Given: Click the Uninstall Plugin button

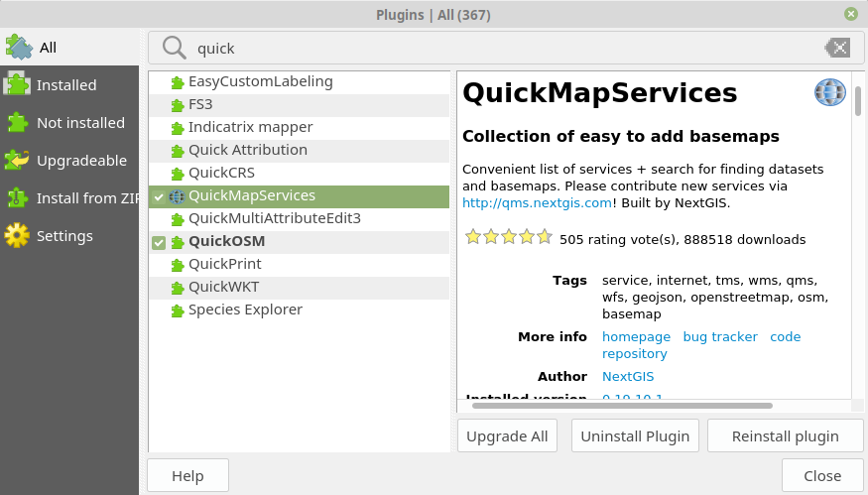Looking at the screenshot, I should 635,435.
